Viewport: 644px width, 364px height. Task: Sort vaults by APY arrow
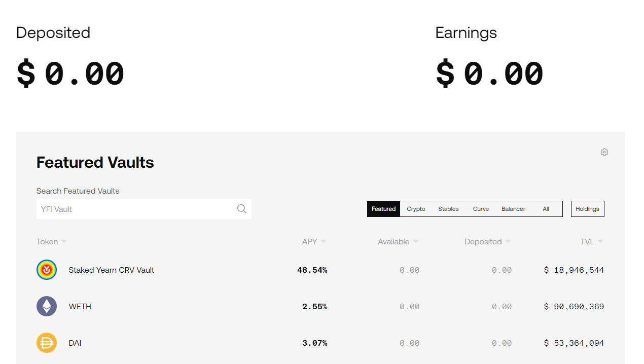pyautogui.click(x=324, y=242)
